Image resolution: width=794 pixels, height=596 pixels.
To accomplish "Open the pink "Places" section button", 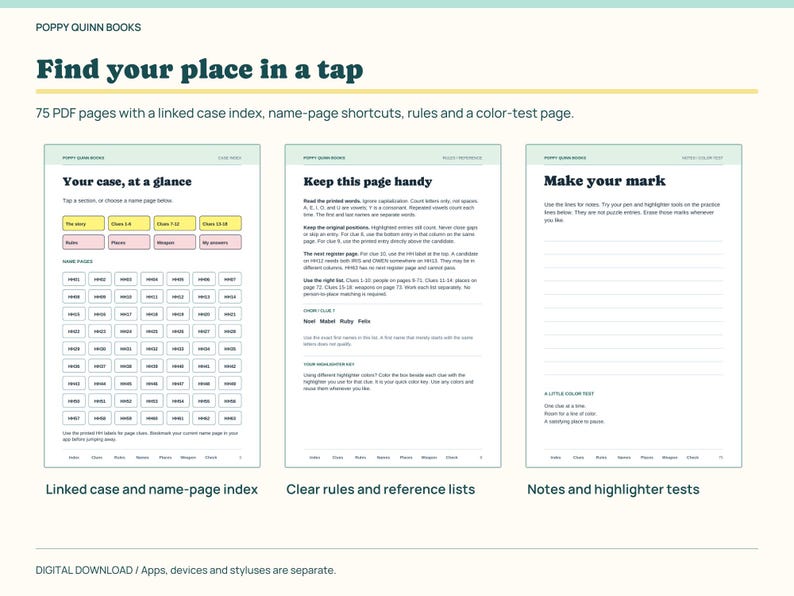I will point(129,242).
